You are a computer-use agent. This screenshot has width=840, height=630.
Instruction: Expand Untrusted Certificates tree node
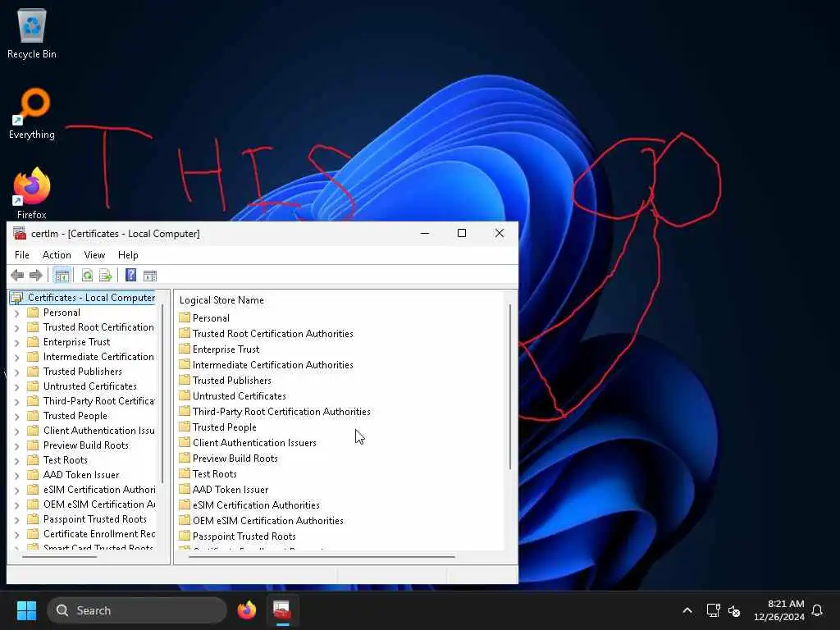tap(16, 387)
